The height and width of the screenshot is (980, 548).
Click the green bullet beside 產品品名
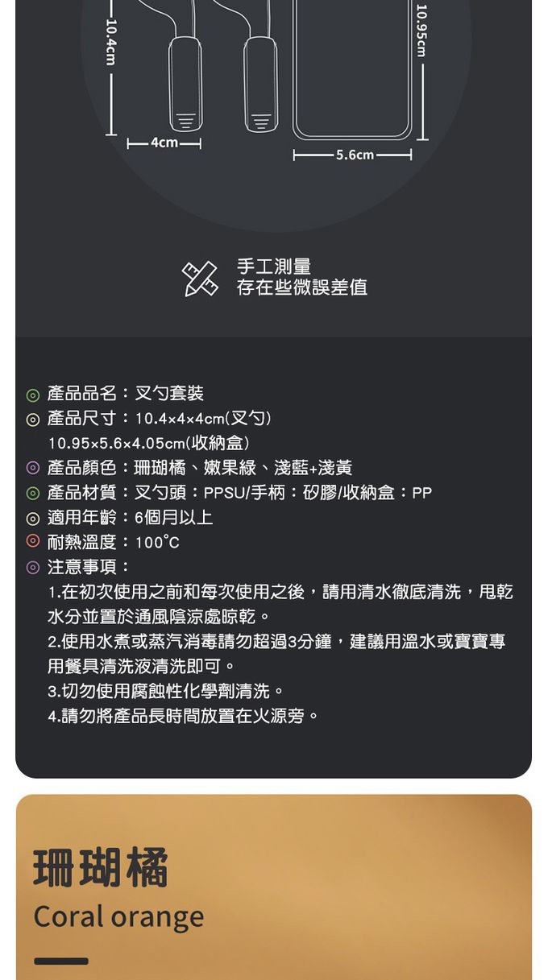tap(32, 395)
